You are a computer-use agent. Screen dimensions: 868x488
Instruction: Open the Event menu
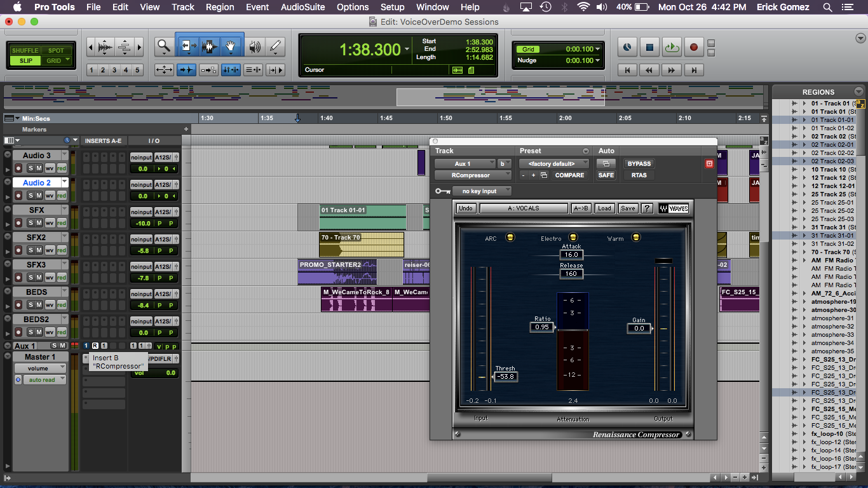pyautogui.click(x=257, y=7)
